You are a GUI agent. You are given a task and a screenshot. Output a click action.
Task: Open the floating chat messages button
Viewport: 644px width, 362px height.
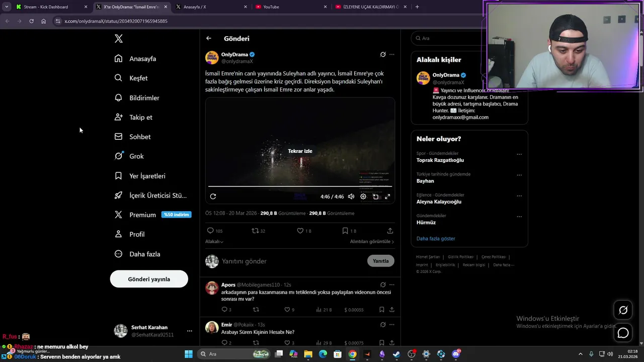tap(623, 333)
